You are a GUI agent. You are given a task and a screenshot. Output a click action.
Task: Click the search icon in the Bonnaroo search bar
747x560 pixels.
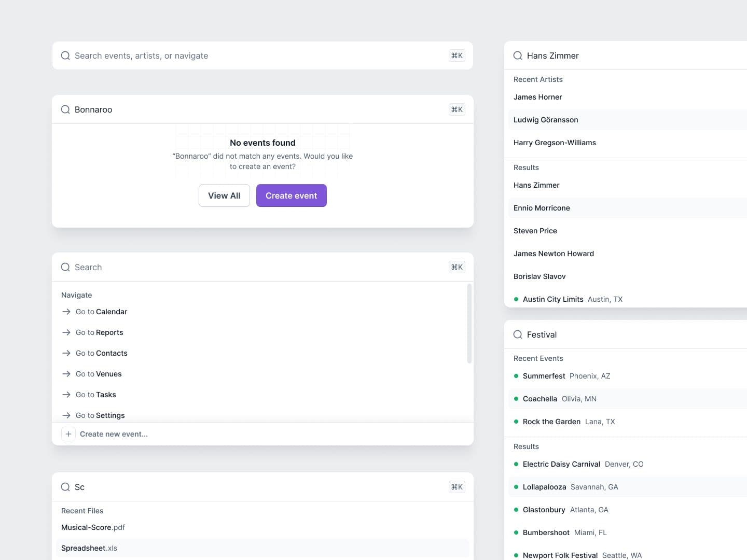(x=65, y=109)
